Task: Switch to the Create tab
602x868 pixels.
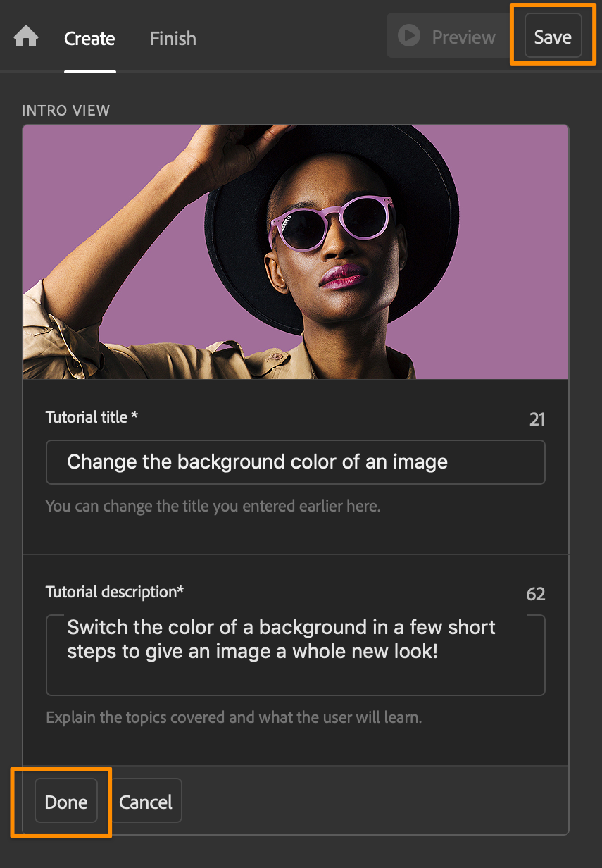Action: pyautogui.click(x=89, y=39)
